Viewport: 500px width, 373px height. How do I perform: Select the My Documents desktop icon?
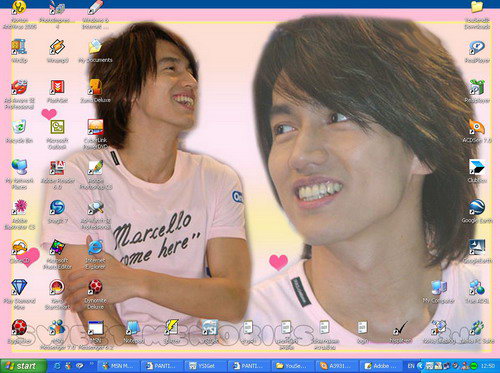click(x=95, y=51)
